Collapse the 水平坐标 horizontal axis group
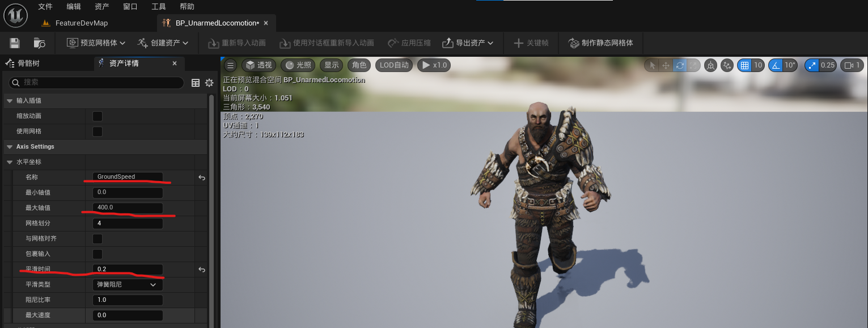Image resolution: width=868 pixels, height=328 pixels. [9, 162]
